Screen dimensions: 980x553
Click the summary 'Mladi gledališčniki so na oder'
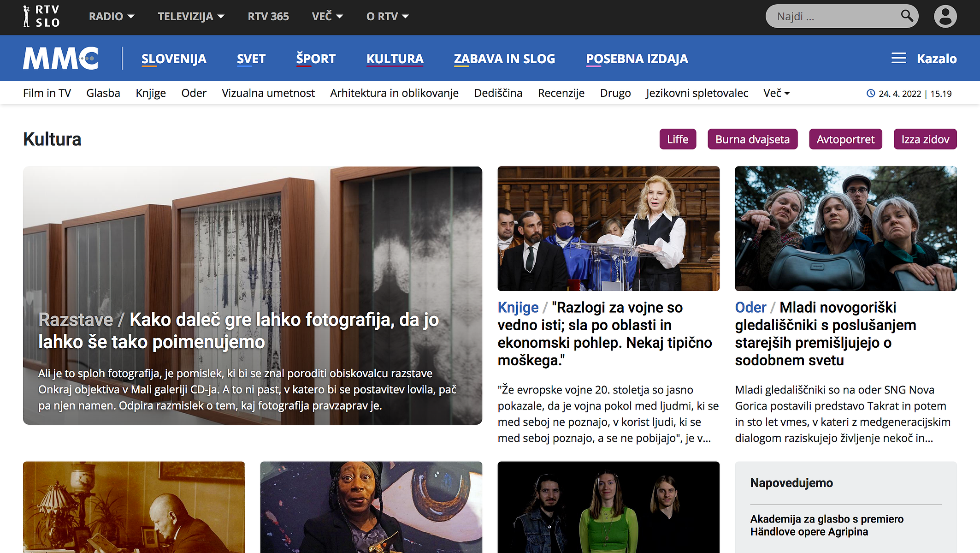coord(843,414)
